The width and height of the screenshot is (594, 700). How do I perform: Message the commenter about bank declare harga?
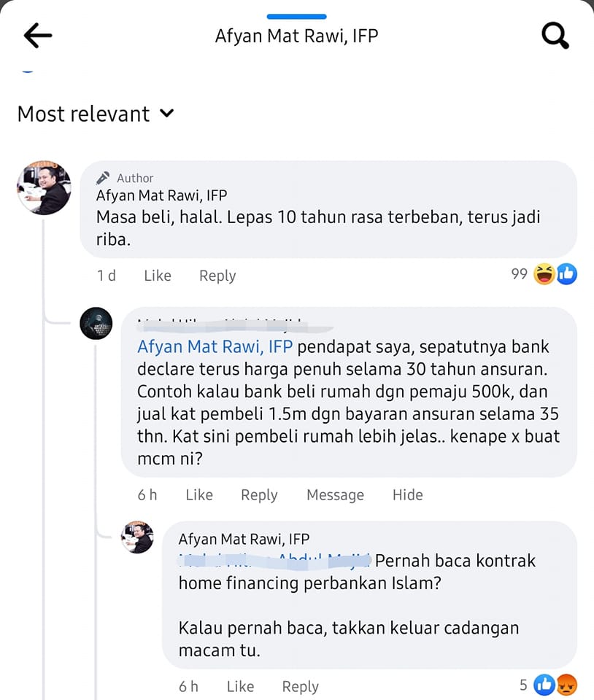(x=336, y=494)
